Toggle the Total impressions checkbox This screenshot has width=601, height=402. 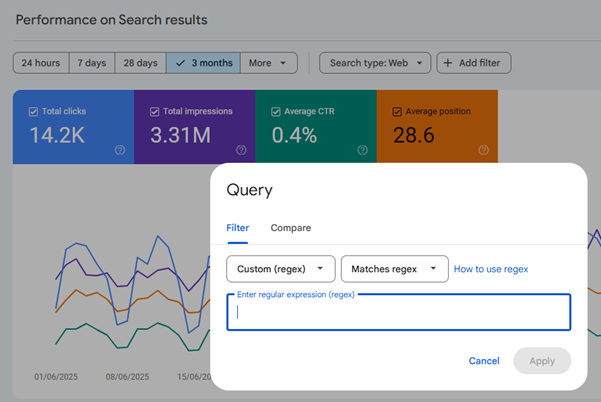[x=154, y=112]
